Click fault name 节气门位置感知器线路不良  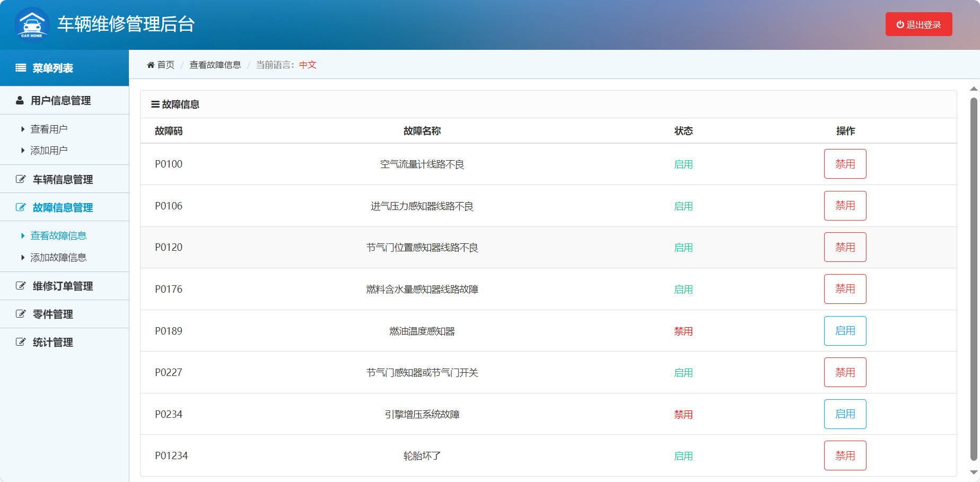[422, 248]
